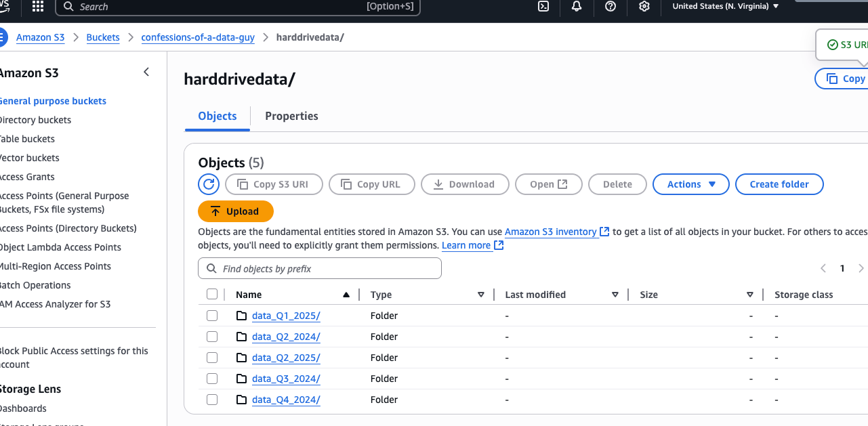Click the Upload button
The image size is (868, 426).
coord(236,211)
